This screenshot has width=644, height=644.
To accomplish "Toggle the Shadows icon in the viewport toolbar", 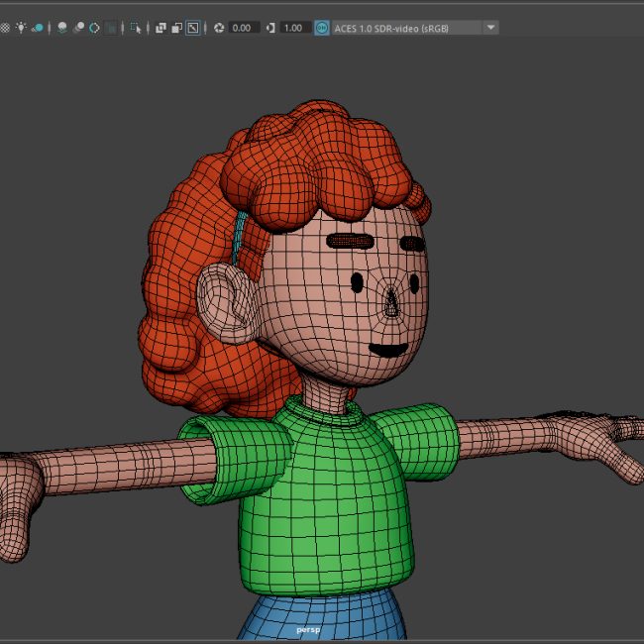I will (x=38, y=28).
